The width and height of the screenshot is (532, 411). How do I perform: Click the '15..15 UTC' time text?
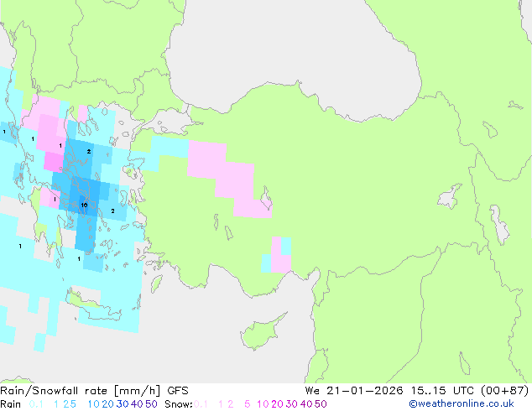click(x=443, y=391)
